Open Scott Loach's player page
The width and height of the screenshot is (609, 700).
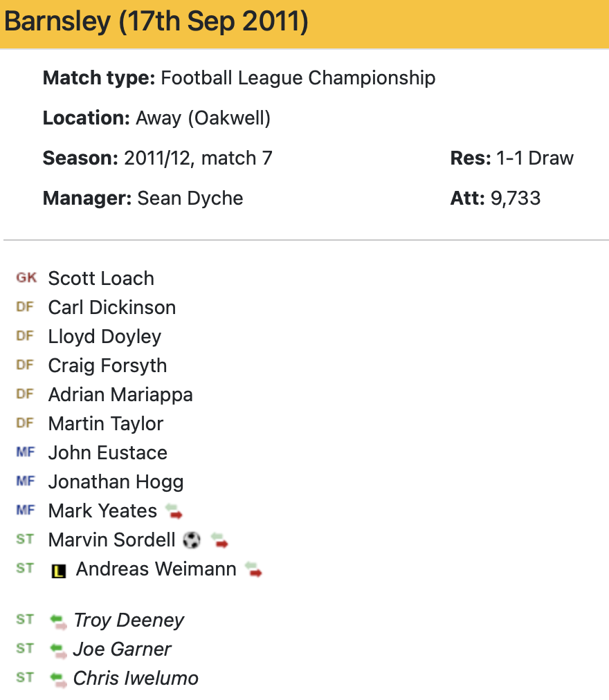coord(101,279)
